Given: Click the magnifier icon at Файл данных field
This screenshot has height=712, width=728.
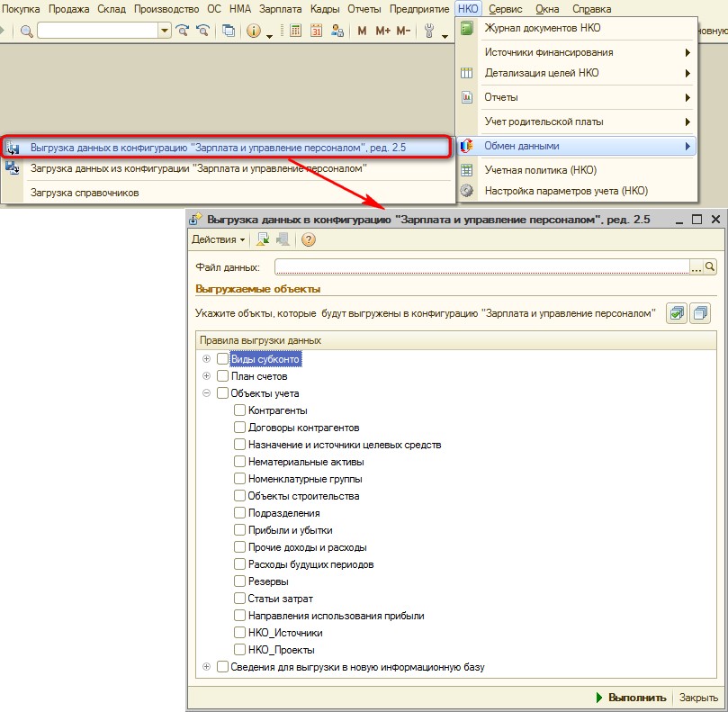Looking at the screenshot, I should click(x=710, y=266).
